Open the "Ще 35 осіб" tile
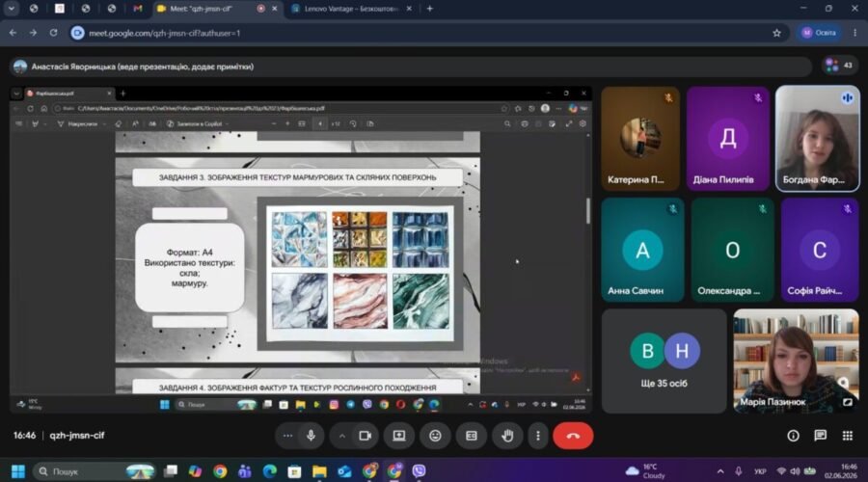 [664, 361]
